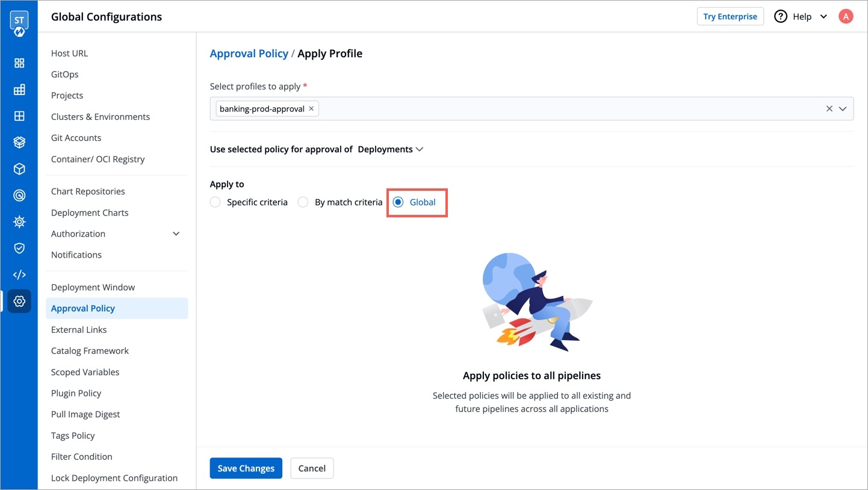Remove the banking-prod-approval profile chip

point(311,109)
